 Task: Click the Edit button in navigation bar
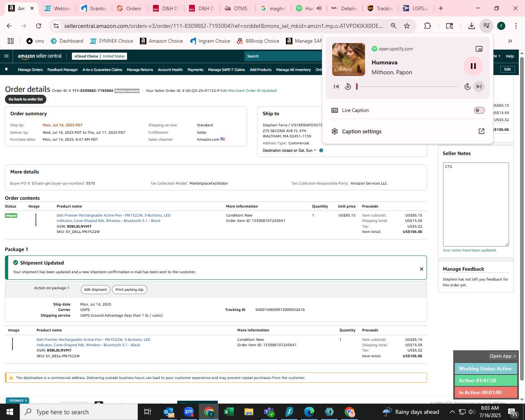click(x=507, y=69)
